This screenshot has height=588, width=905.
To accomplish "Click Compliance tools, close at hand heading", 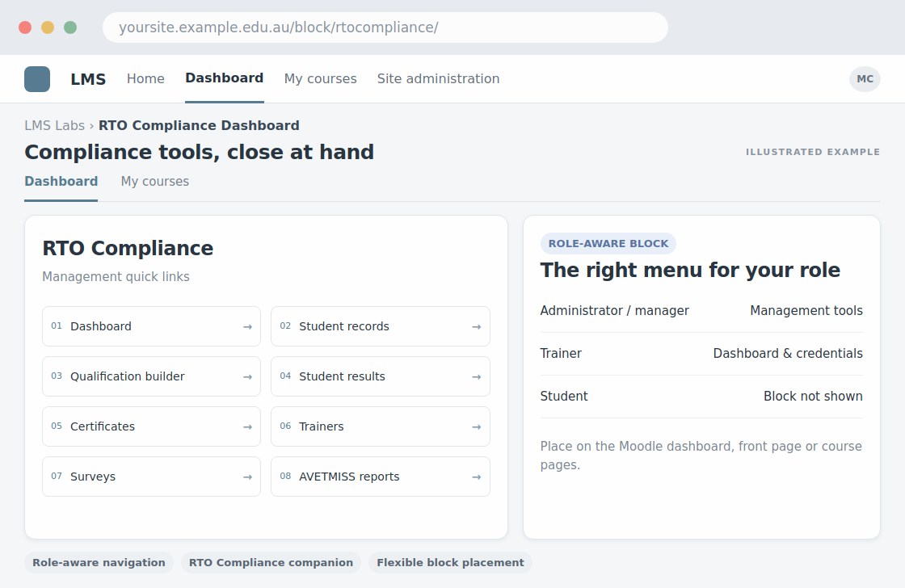I will click(199, 152).
